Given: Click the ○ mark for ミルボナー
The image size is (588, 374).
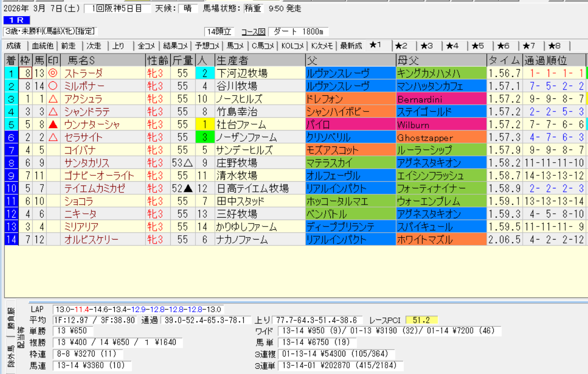Looking at the screenshot, I should [x=53, y=86].
